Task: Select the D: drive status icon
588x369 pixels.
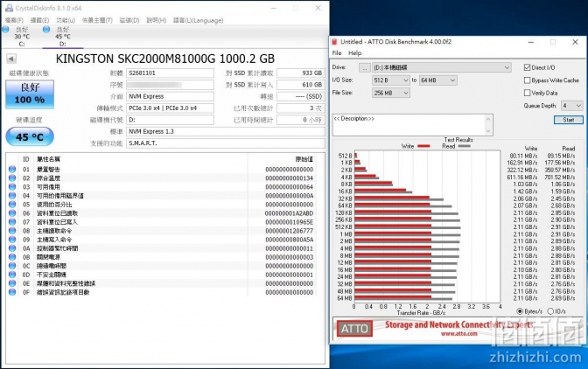Action: click(46, 30)
